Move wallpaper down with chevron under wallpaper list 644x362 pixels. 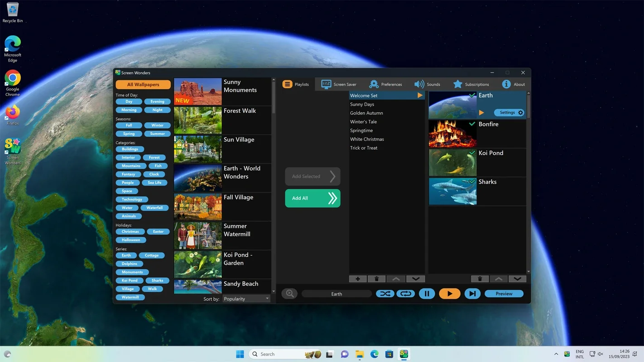(517, 279)
